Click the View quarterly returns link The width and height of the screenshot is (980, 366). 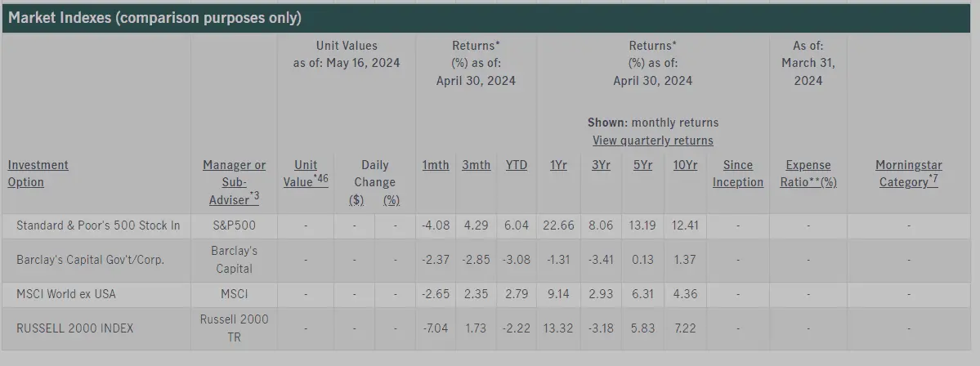click(652, 141)
